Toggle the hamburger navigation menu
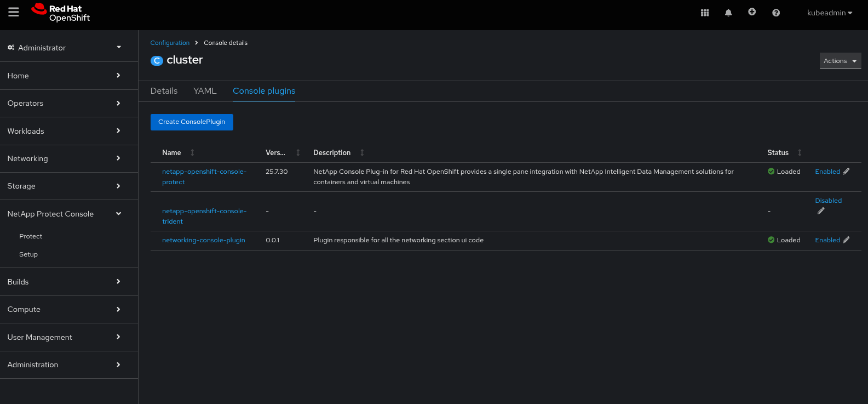 14,12
